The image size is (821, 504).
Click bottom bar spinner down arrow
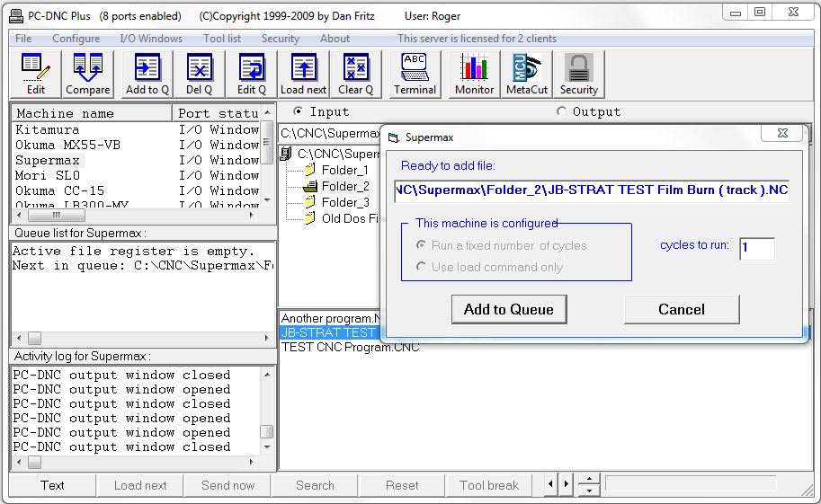[589, 491]
